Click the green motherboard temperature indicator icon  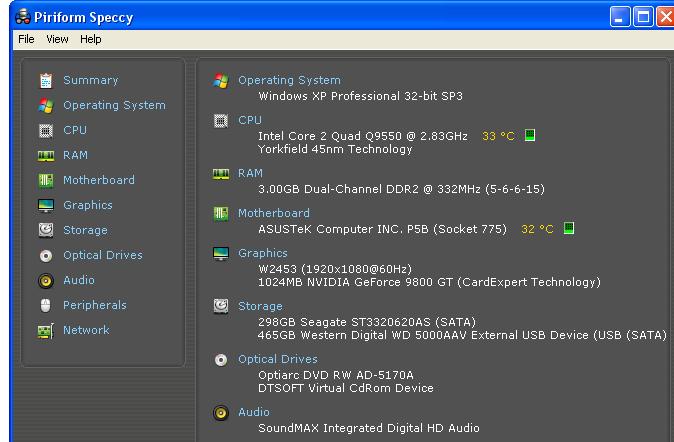(569, 228)
